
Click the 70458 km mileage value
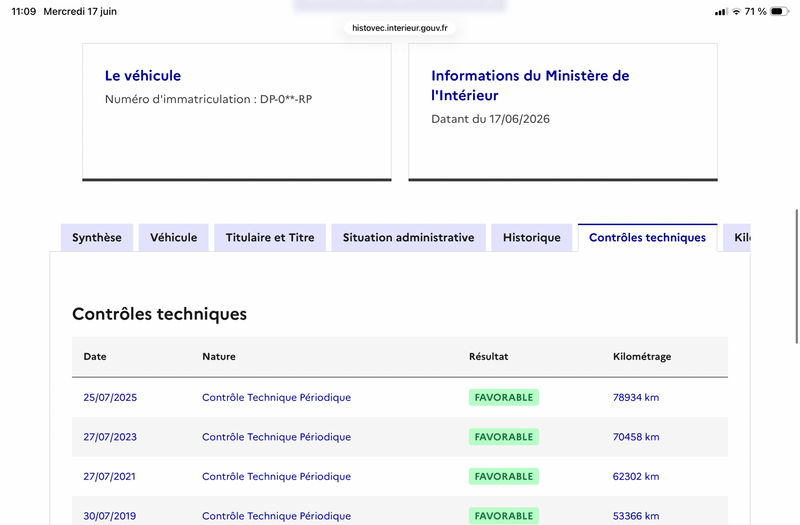(x=636, y=437)
